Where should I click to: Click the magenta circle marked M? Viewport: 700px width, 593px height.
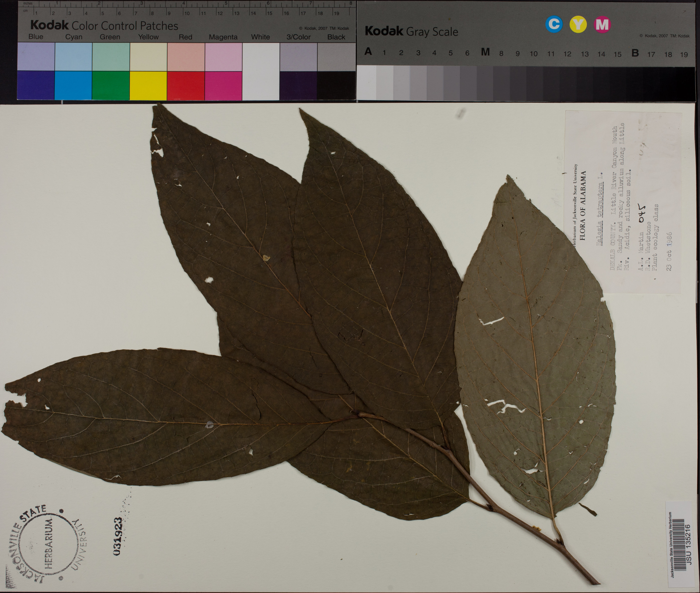coord(602,24)
